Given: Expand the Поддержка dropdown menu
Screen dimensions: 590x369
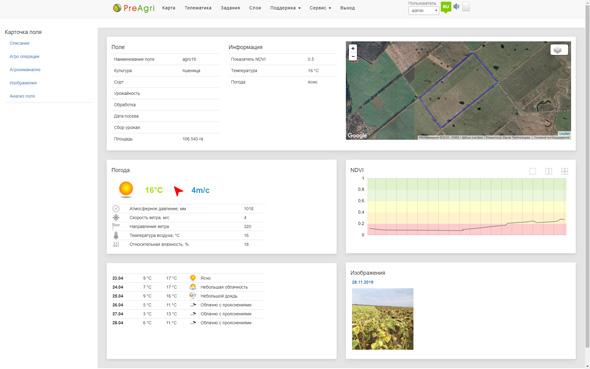Looking at the screenshot, I should click(285, 8).
